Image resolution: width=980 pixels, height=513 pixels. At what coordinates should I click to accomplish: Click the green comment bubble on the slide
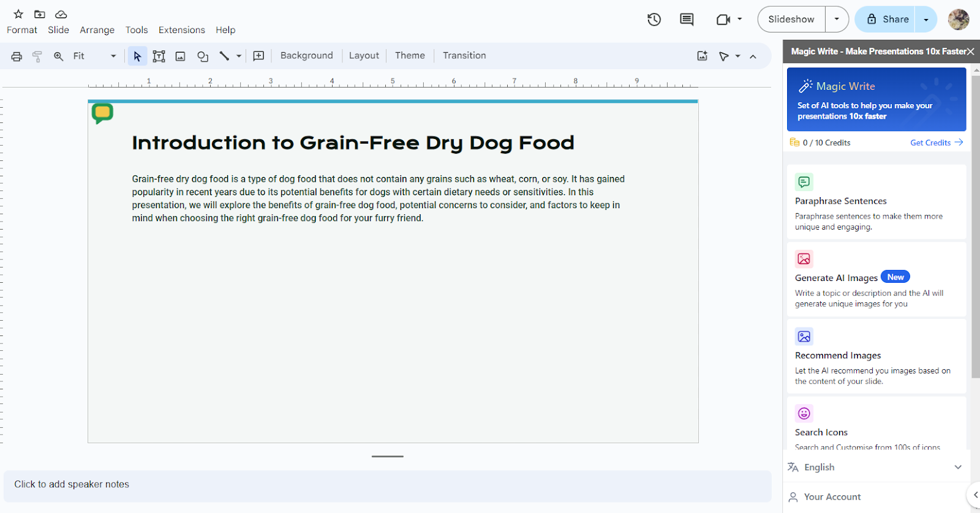(x=102, y=113)
